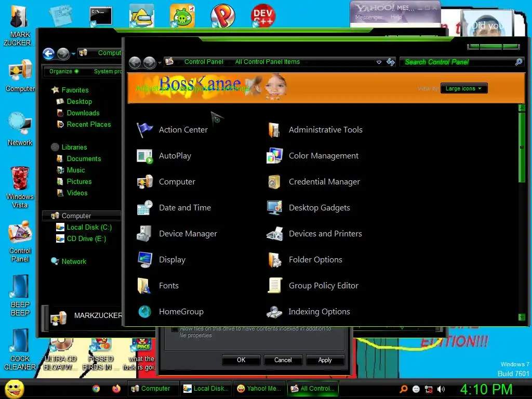This screenshot has width=532, height=399.
Task: Expand address bar history dropdown arrow
Action: (x=379, y=62)
